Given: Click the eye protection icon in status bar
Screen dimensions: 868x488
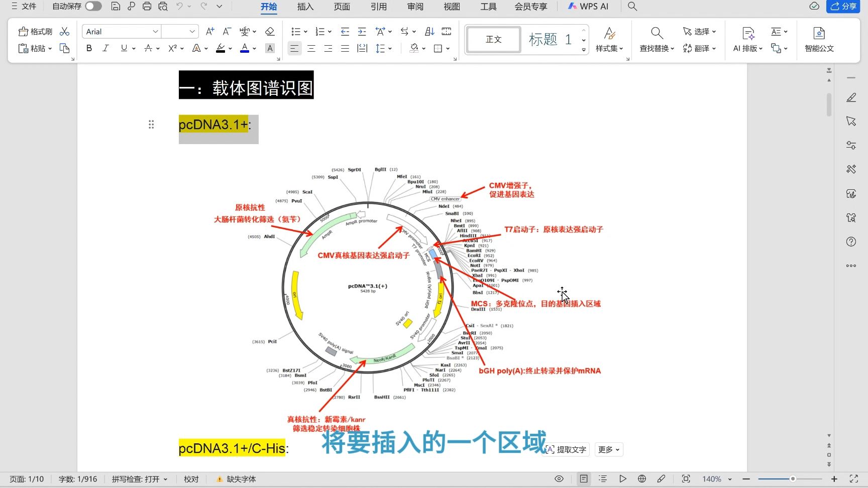Looking at the screenshot, I should click(559, 478).
